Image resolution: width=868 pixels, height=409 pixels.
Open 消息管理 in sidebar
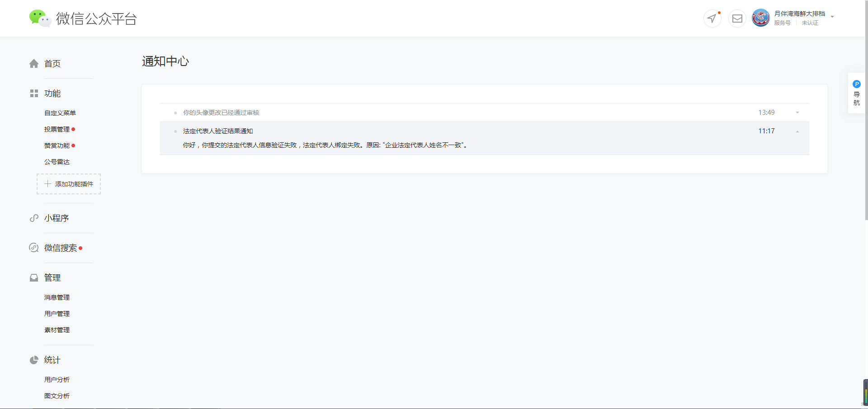coord(57,297)
